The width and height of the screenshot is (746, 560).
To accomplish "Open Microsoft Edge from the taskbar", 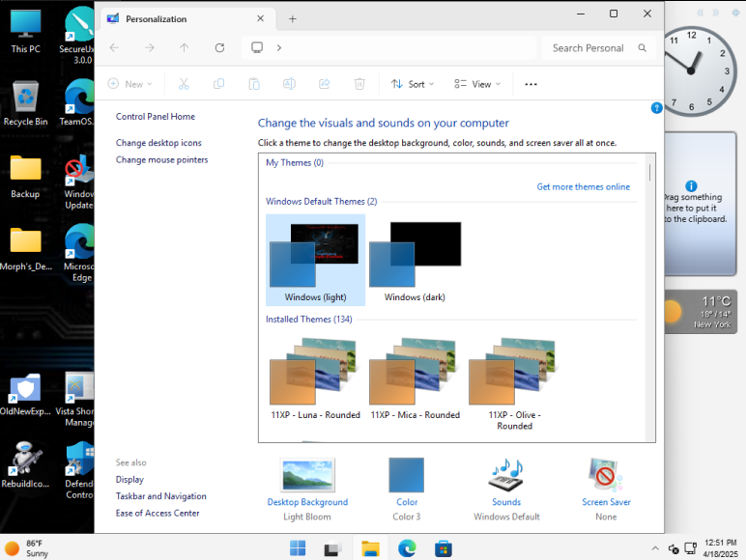I will pyautogui.click(x=407, y=548).
